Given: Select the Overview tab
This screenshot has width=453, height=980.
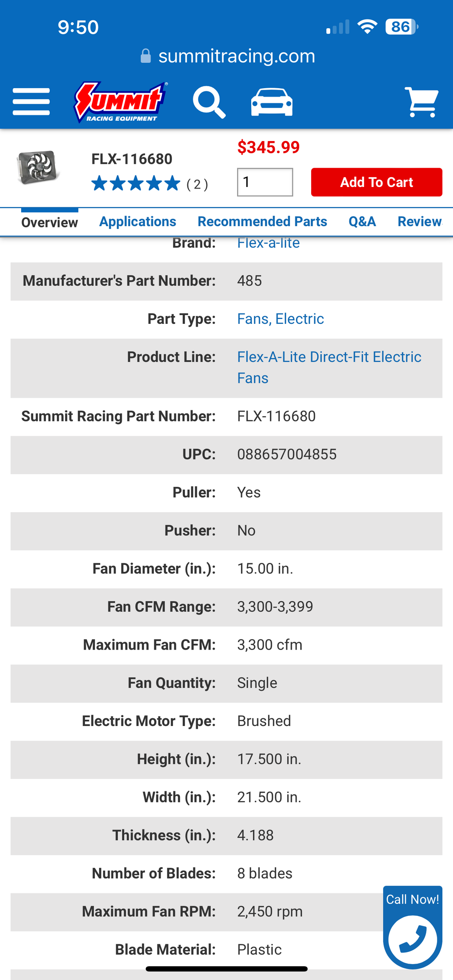Looking at the screenshot, I should tap(50, 222).
